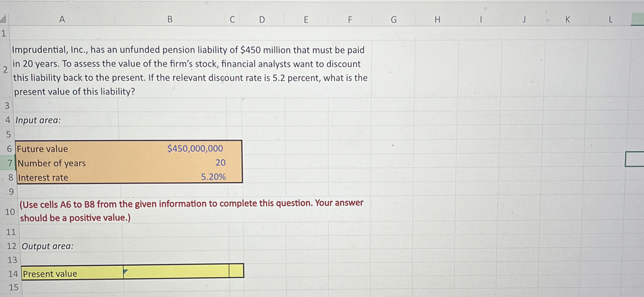Select the 'Future value' label cell

[x=67, y=149]
